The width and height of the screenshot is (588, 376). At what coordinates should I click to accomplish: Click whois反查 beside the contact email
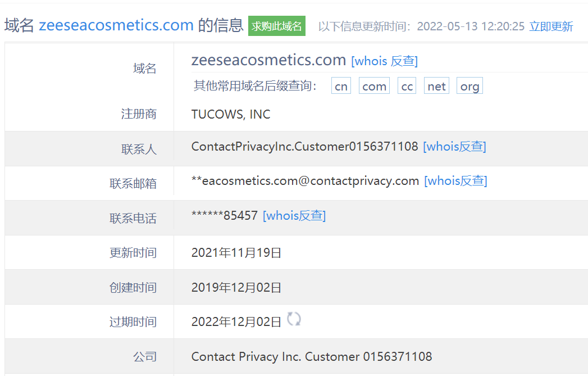coord(455,181)
